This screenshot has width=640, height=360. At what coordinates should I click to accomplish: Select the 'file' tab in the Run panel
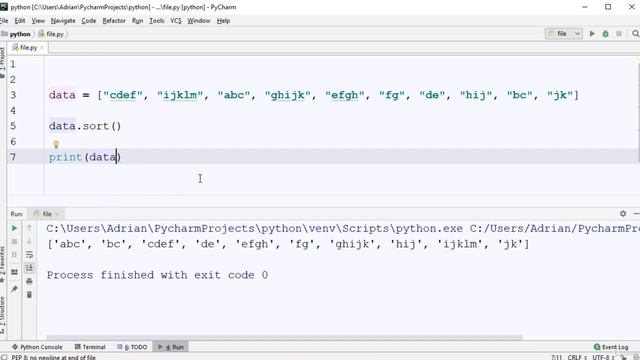tap(46, 214)
